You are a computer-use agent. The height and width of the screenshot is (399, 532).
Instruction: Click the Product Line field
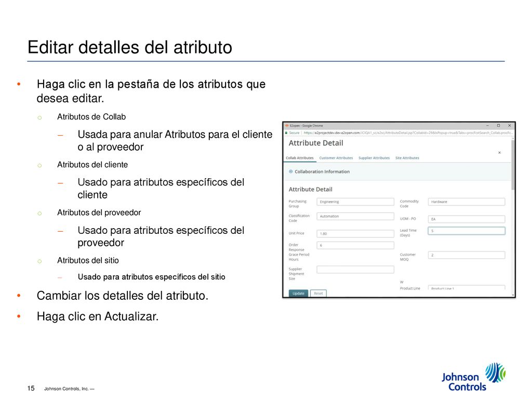coord(466,287)
